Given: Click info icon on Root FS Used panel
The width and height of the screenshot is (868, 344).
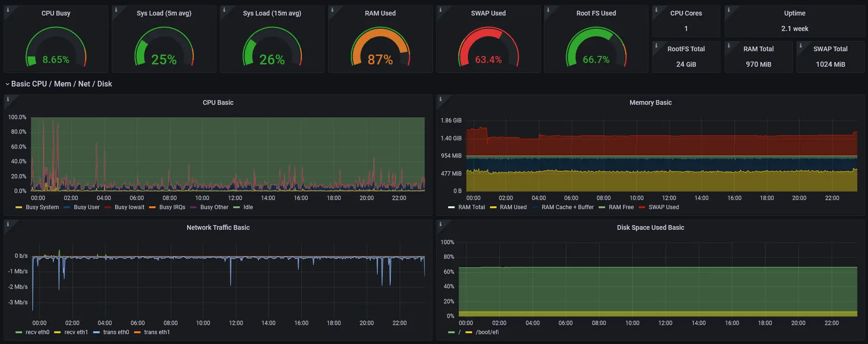Looking at the screenshot, I should coord(548,9).
